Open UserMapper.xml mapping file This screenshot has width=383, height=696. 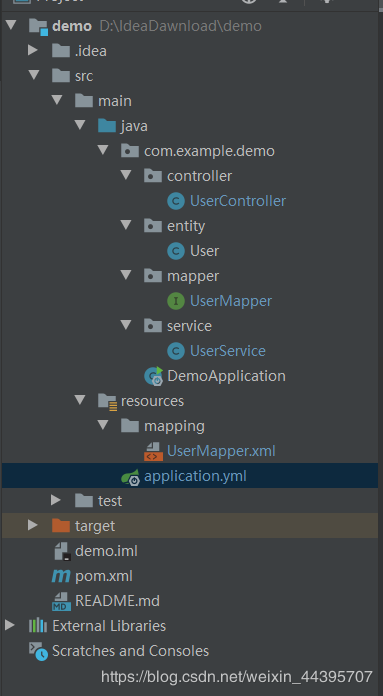221,451
